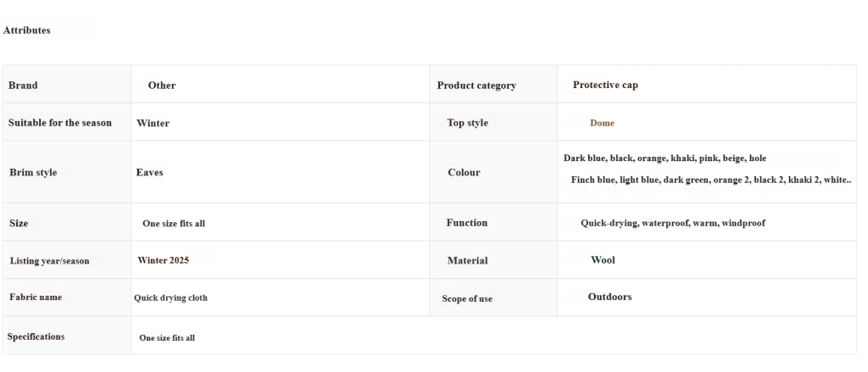Screen dimensions: 868x372
Task: Select the "Quick-drying, waterproof, warm, windproof" text
Action: [x=673, y=224]
